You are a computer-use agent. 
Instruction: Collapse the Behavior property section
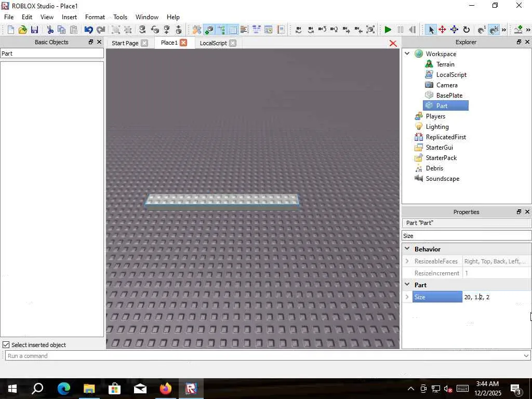pos(407,249)
